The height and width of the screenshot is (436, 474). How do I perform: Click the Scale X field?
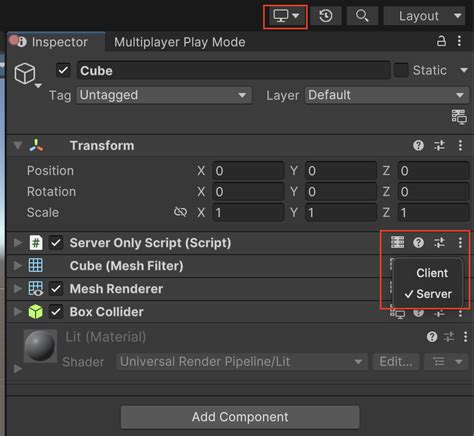[248, 213]
